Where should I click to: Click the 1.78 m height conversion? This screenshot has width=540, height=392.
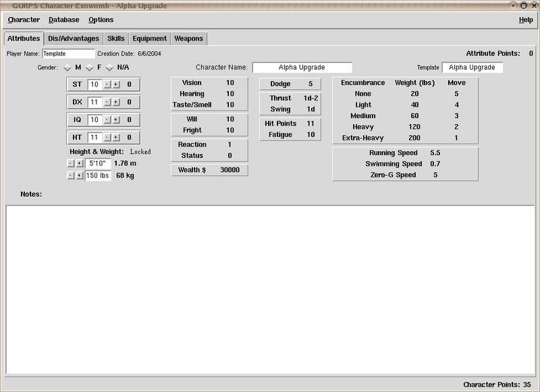coord(125,163)
